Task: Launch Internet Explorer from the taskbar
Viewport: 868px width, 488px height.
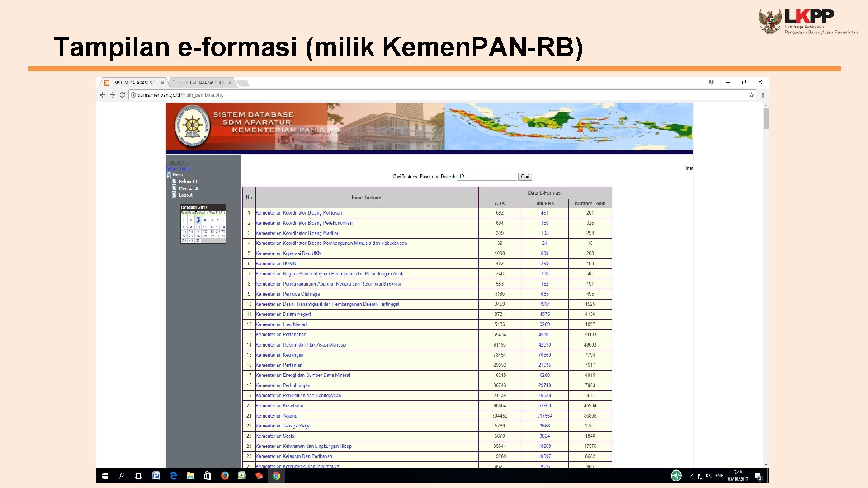Action: (173, 475)
